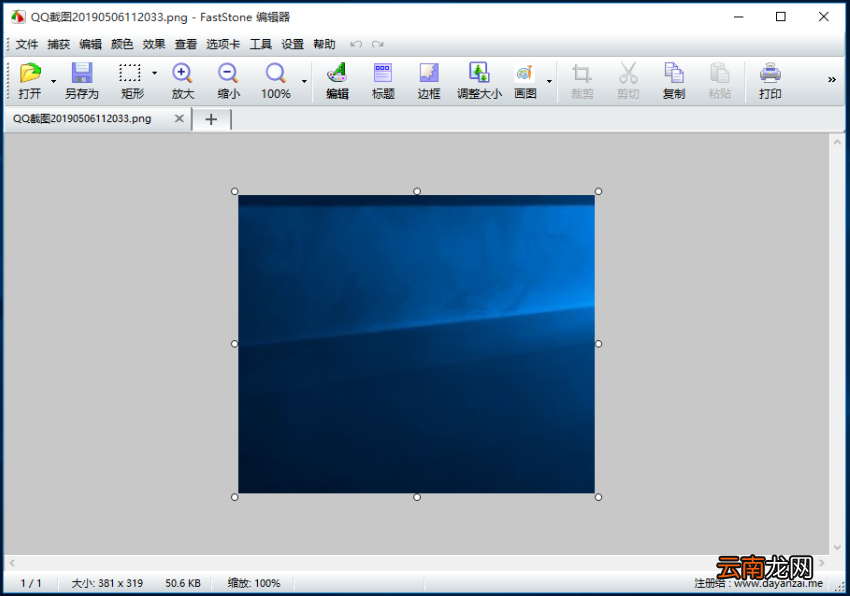
Task: Click the right-middle resize handle of the image
Action: [x=598, y=344]
